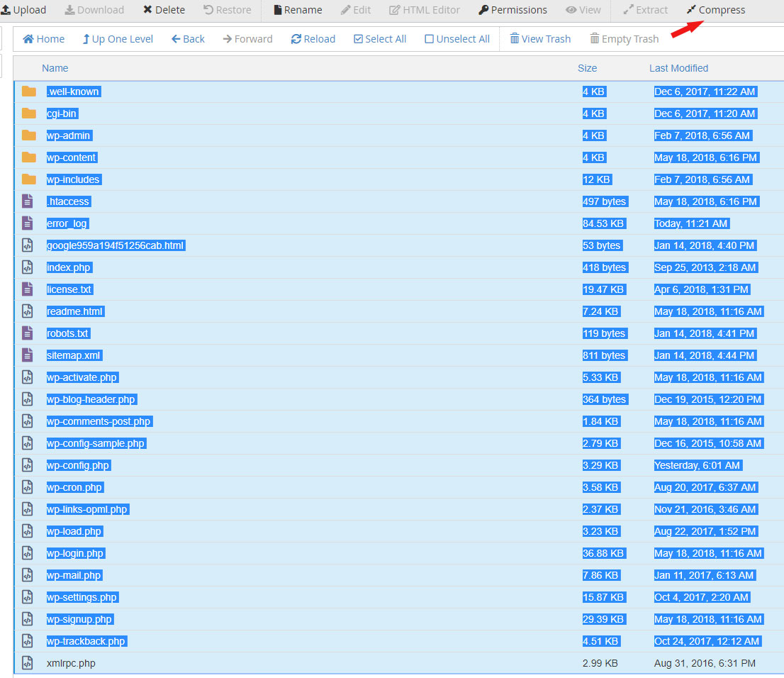Click the Compress toolbar button

(x=715, y=10)
